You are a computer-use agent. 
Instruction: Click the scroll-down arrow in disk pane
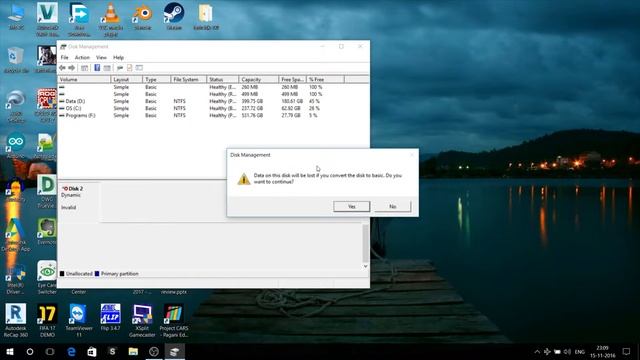(x=365, y=266)
